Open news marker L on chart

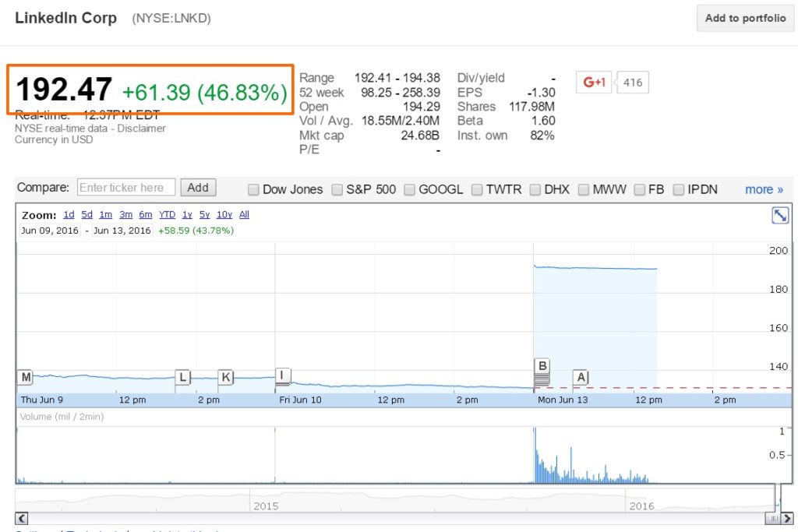pyautogui.click(x=182, y=377)
